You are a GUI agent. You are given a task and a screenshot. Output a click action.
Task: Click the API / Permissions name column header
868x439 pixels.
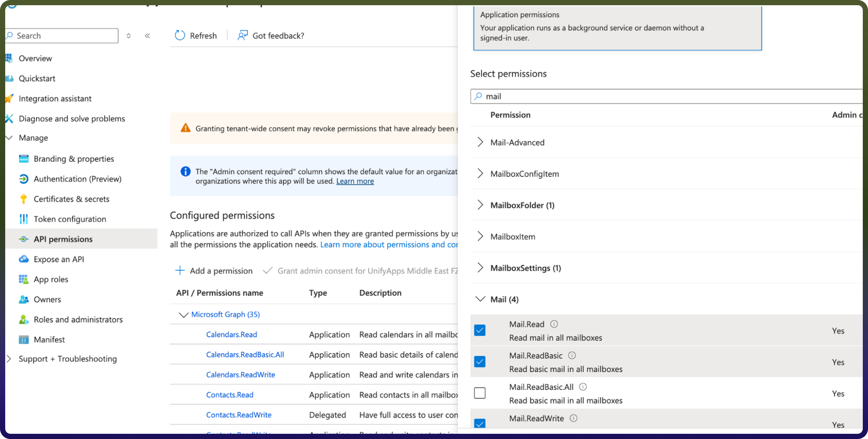pyautogui.click(x=220, y=293)
